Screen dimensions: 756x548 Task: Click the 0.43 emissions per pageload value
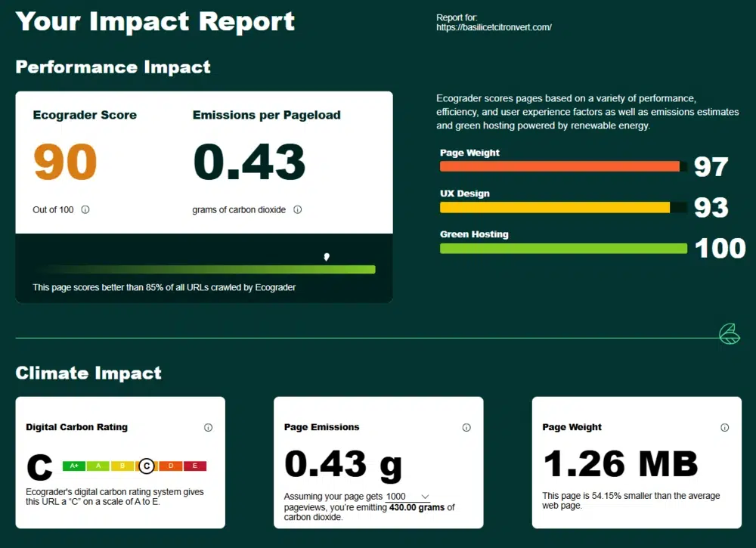(x=249, y=162)
